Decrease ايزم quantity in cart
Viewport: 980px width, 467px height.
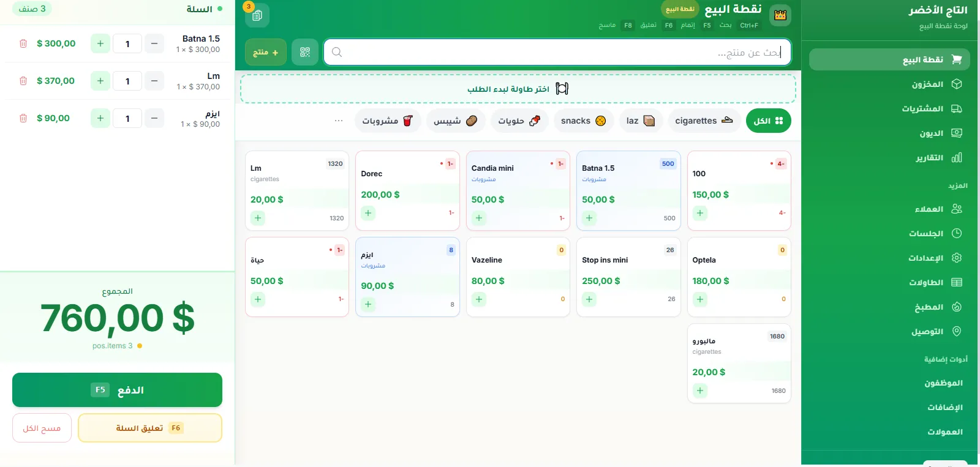click(154, 118)
